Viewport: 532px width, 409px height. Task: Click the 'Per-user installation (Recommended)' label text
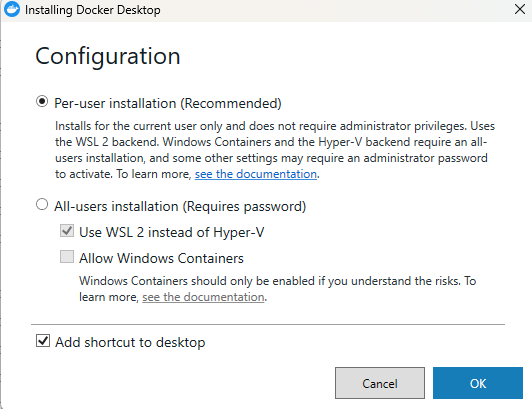[x=168, y=103]
